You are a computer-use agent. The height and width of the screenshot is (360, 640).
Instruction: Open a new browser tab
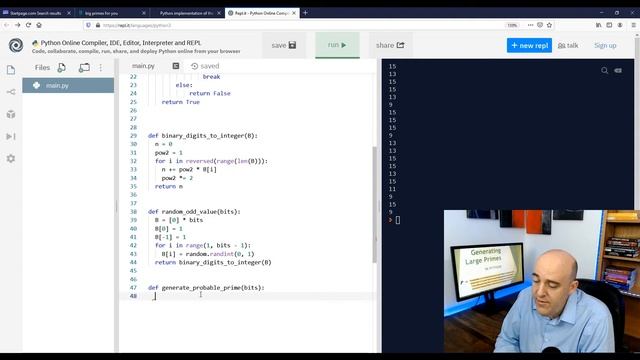point(305,13)
